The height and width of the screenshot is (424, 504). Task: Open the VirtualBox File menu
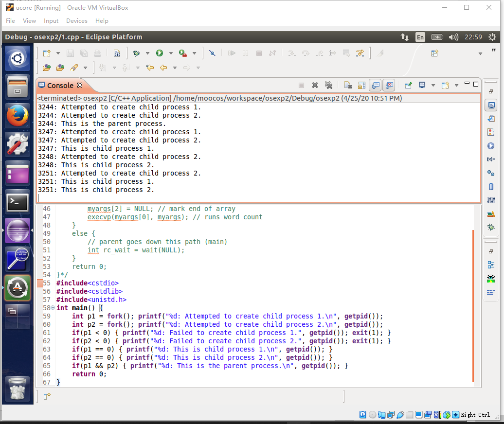pos(10,20)
